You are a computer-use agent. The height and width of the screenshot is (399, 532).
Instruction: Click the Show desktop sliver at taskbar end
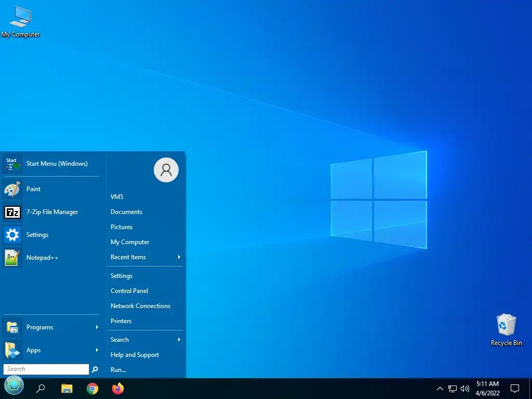(x=530, y=389)
